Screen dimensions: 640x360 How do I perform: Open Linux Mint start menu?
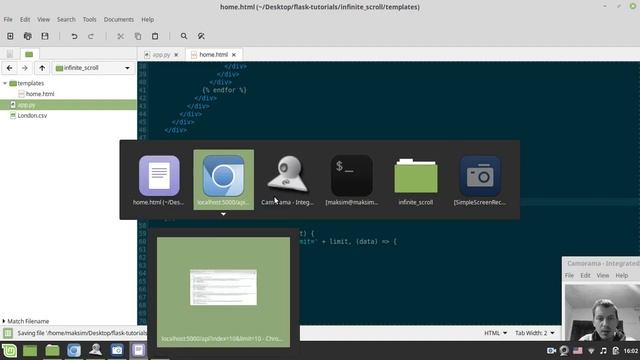[x=9, y=351]
